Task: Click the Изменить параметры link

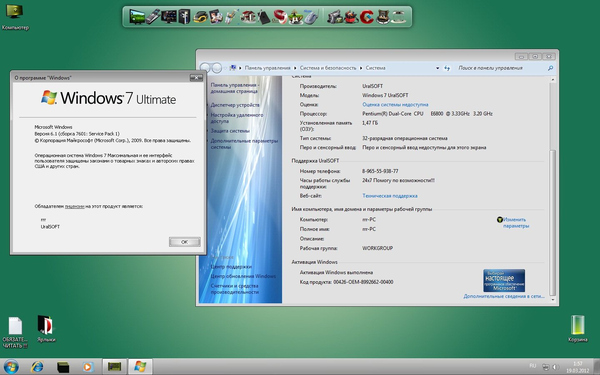Action: click(515, 223)
